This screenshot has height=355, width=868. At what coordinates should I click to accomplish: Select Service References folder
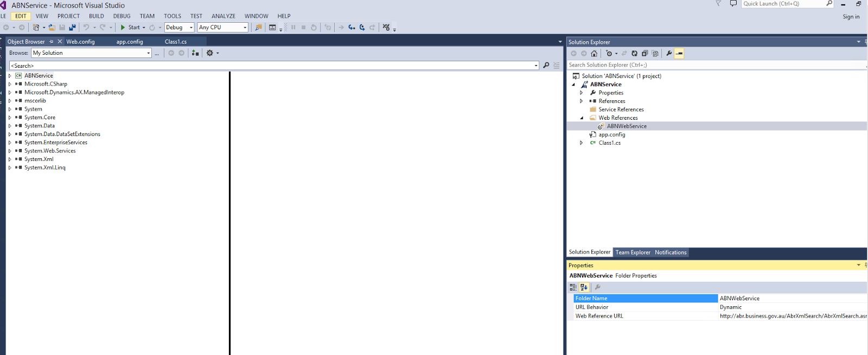pos(621,109)
